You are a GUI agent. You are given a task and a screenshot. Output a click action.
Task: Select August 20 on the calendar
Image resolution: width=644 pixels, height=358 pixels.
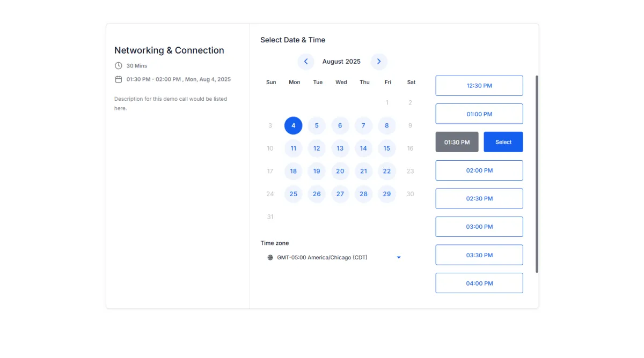[x=340, y=171]
